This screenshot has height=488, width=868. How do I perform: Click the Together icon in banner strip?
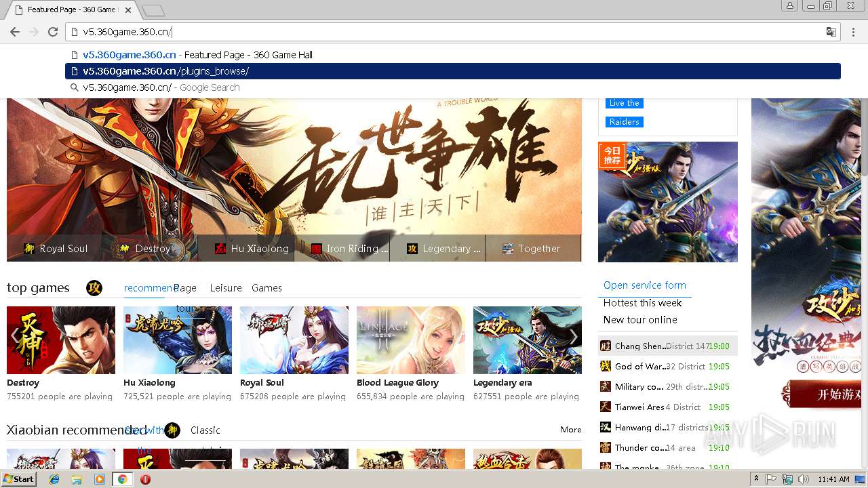pyautogui.click(x=507, y=249)
